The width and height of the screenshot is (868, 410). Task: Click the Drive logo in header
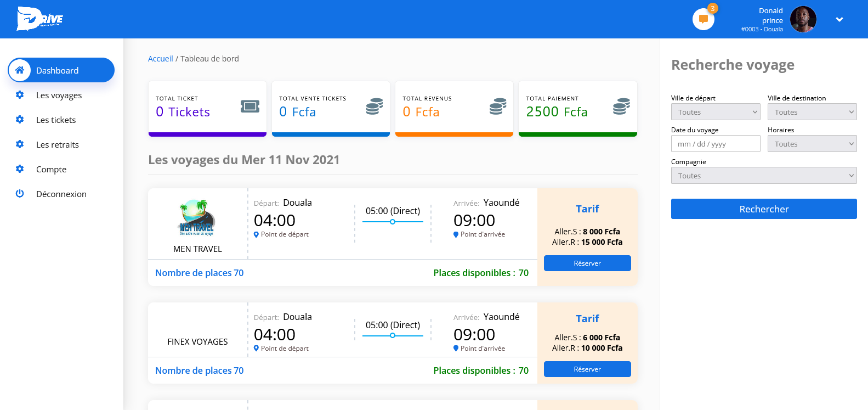pyautogui.click(x=40, y=19)
